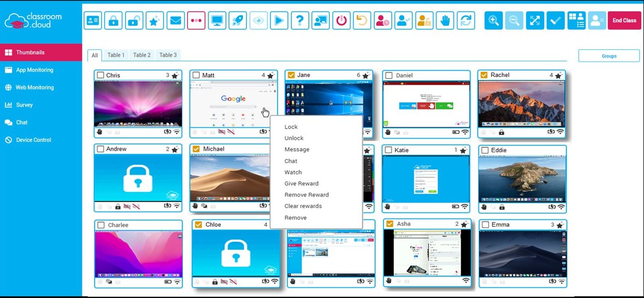
Task: Click the question mark toolbar icon
Action: click(x=300, y=20)
